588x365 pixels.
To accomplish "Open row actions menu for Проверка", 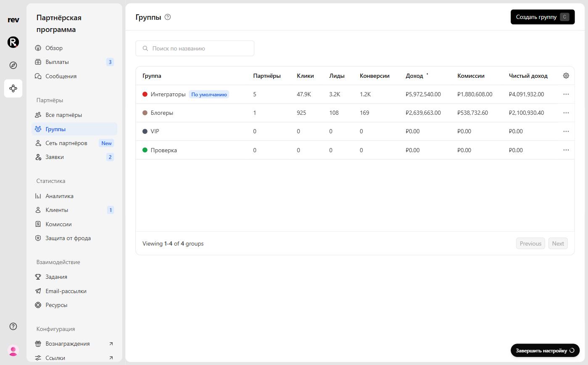I will point(566,150).
